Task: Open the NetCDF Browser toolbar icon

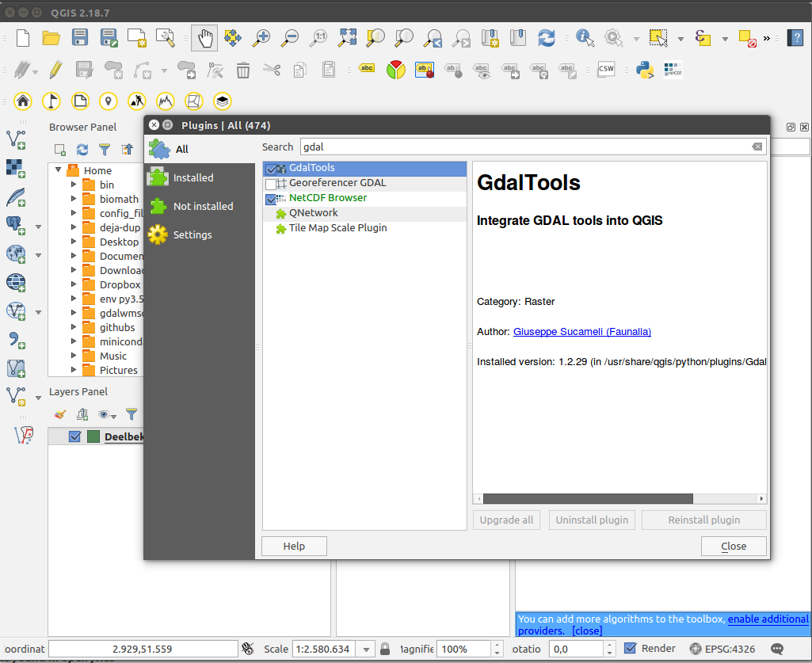Action: 673,70
